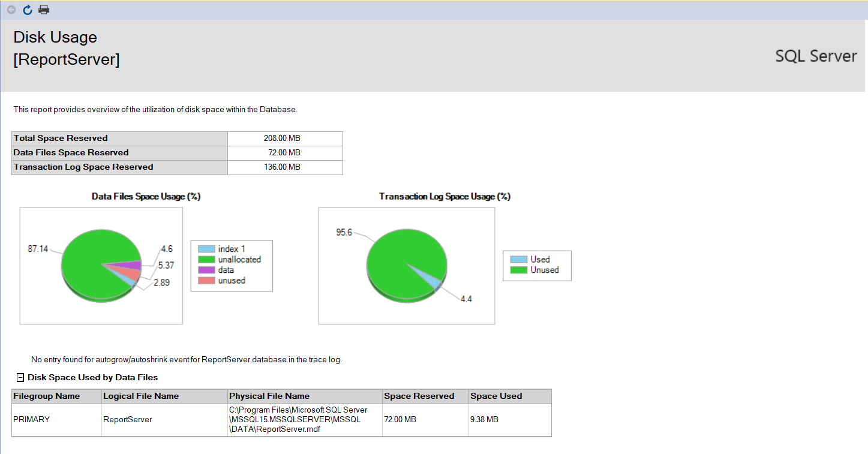Click the 2.89 pie chart label
Image resolution: width=868 pixels, height=454 pixels.
coord(161,282)
